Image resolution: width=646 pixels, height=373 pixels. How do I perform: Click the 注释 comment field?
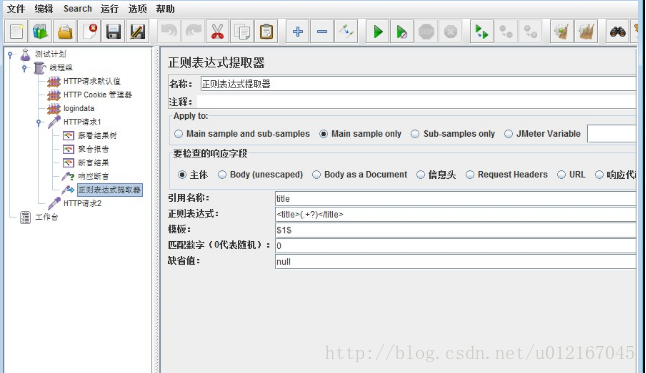pos(416,102)
